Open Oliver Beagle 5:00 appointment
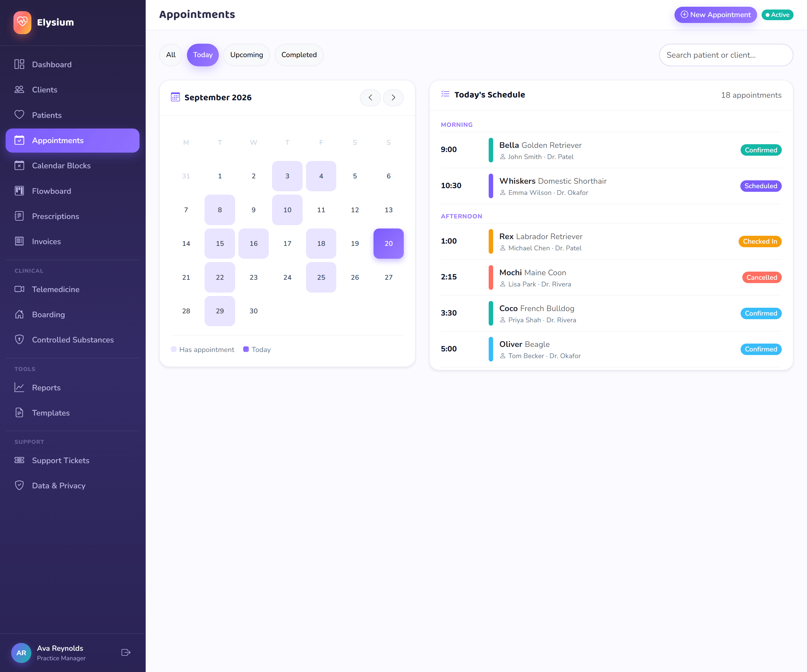The image size is (807, 672). (611, 349)
